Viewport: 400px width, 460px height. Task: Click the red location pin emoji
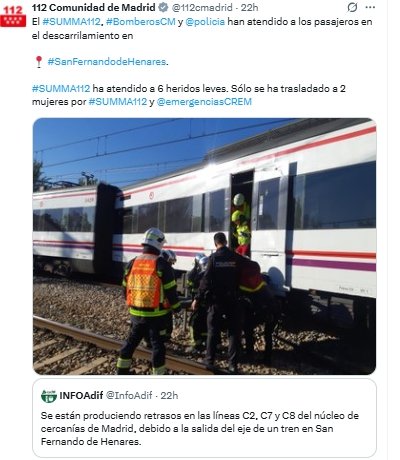(39, 62)
